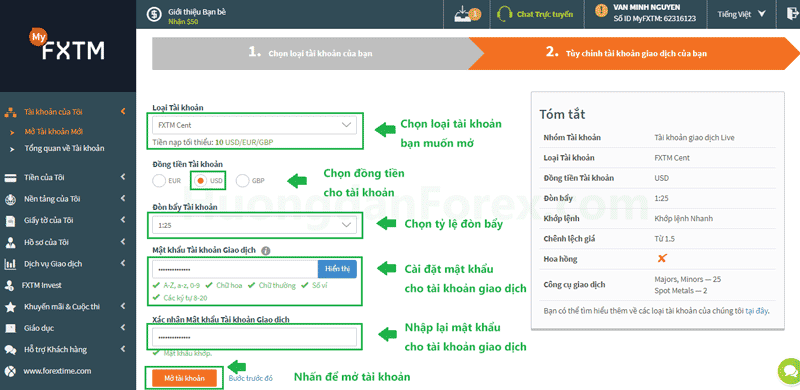Click the Nền tảng của Tôi globe icon
Viewport: 800px width, 390px height.
pos(10,200)
